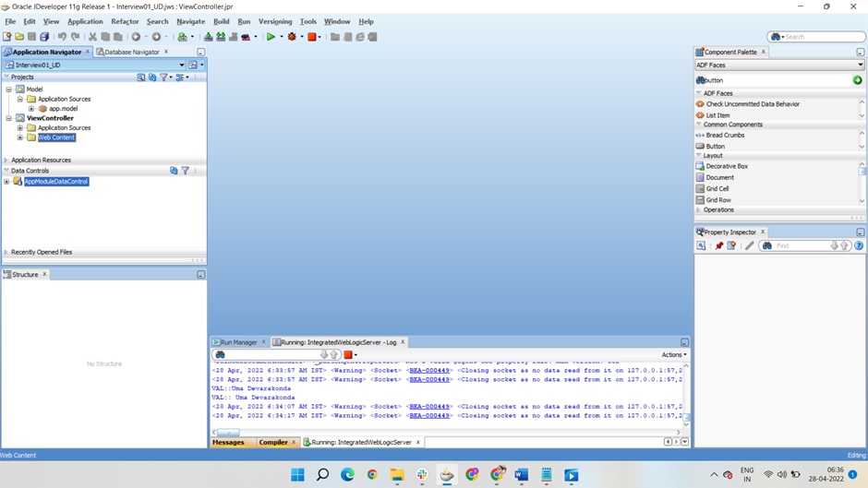
Task: Click the find-next down arrow in log search
Action: pyautogui.click(x=324, y=354)
